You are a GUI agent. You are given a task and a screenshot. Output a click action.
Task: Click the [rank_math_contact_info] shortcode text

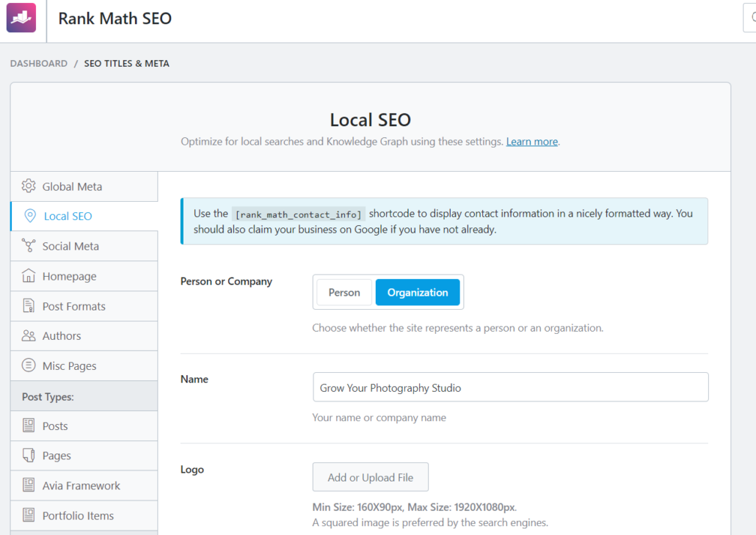(299, 214)
